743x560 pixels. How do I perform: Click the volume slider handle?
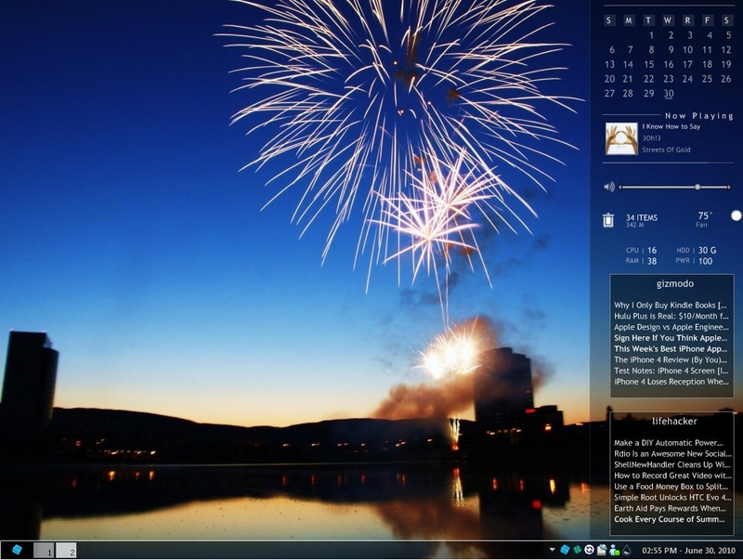pyautogui.click(x=697, y=188)
